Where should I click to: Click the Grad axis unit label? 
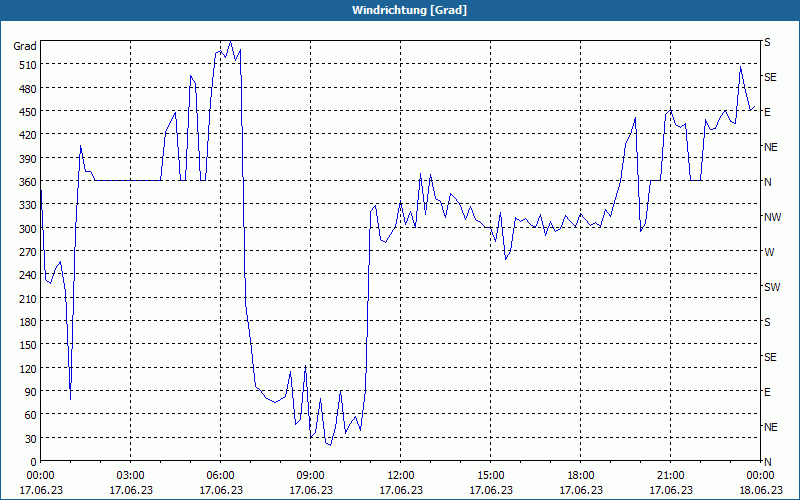click(x=25, y=46)
